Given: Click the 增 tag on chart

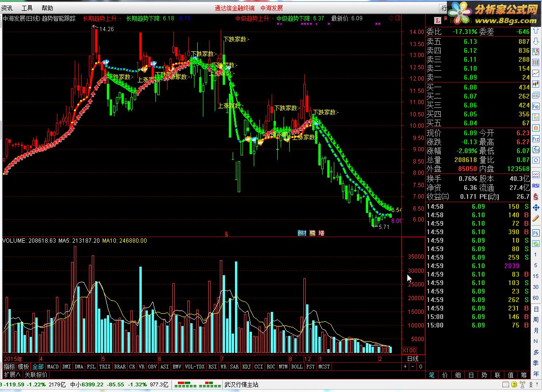Looking at the screenshot, I should point(322,233).
